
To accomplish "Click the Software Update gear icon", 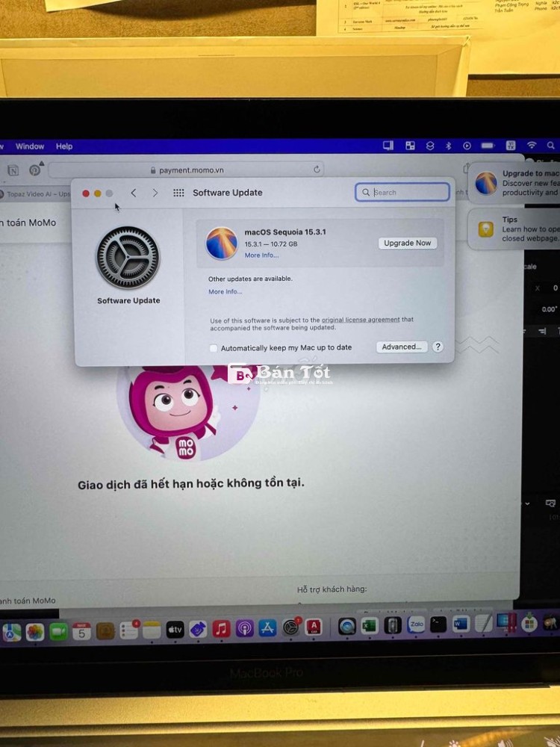I will coord(128,257).
